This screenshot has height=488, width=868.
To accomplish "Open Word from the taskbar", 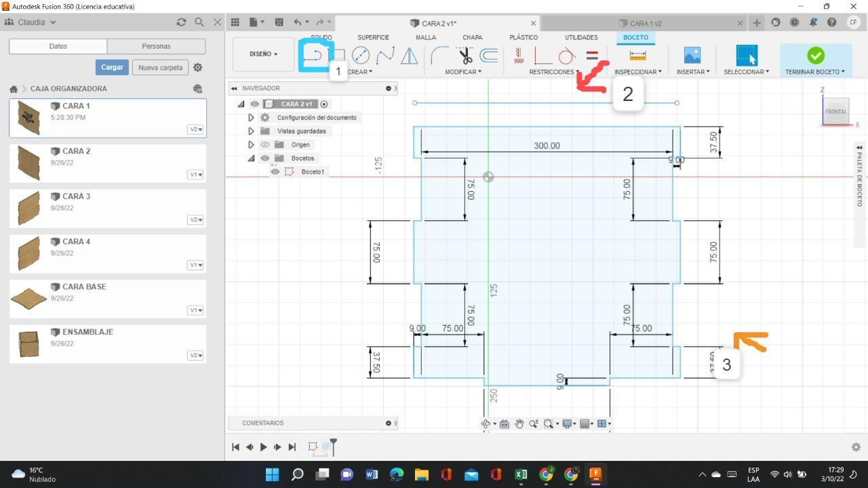I will [x=372, y=474].
